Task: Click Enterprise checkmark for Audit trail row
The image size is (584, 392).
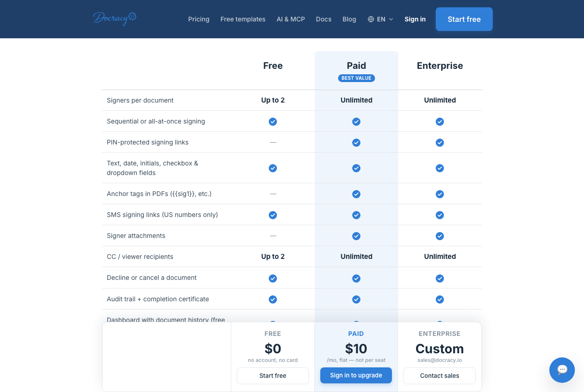Action: point(440,299)
